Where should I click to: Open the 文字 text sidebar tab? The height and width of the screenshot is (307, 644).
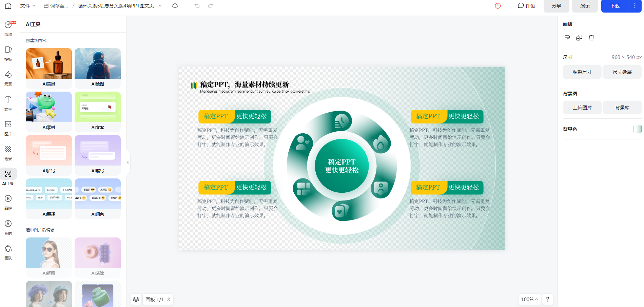[x=8, y=103]
